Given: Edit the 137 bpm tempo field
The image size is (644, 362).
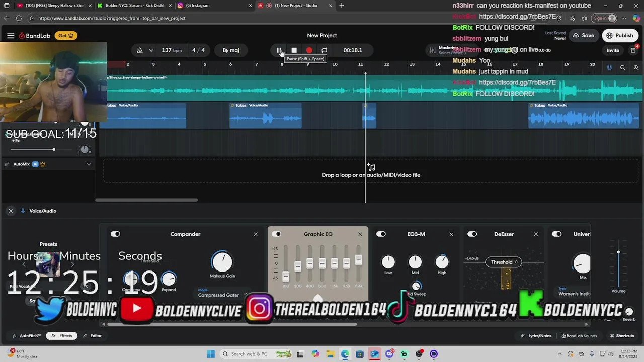Looking at the screenshot, I should [x=172, y=50].
